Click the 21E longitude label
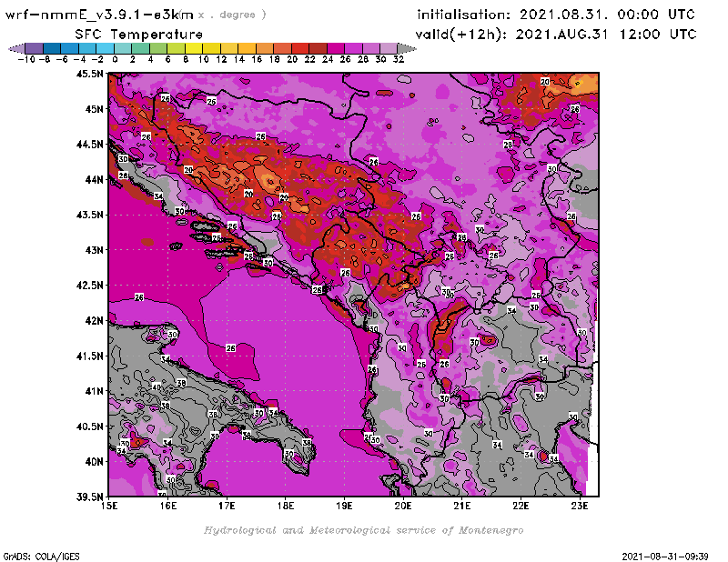This screenshot has width=728, height=562. [x=462, y=507]
